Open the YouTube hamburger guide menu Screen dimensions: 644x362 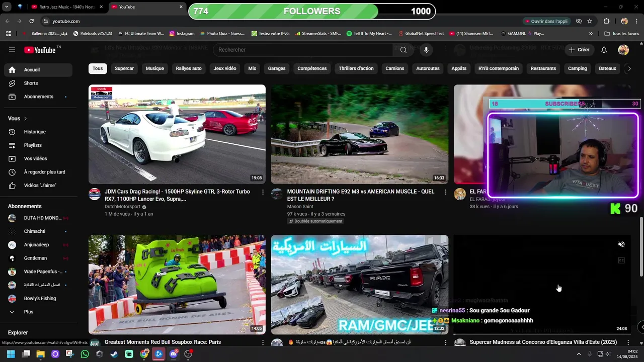12,50
